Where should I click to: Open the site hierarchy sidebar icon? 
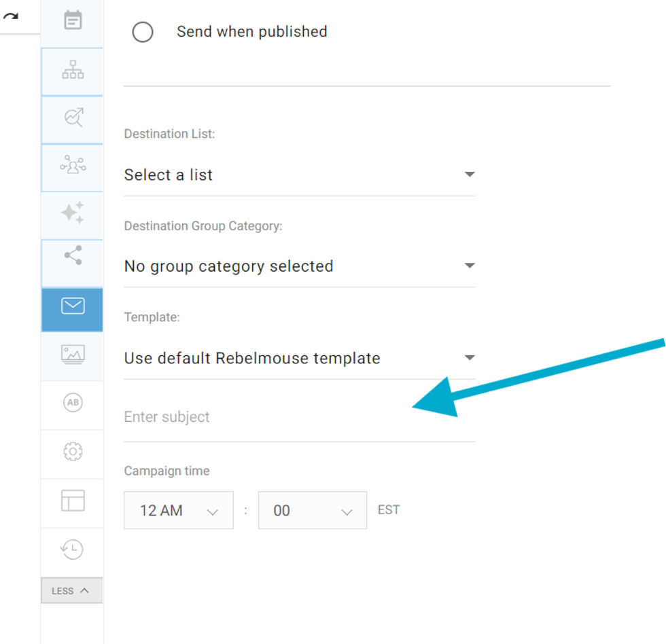coord(73,70)
